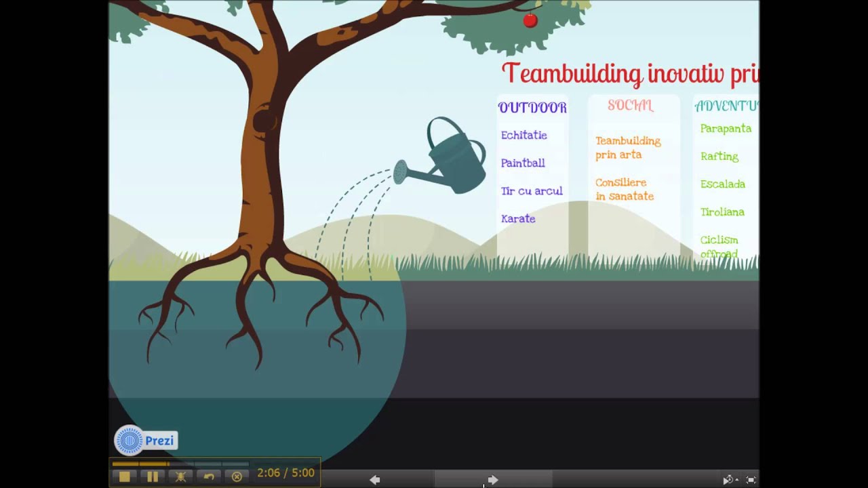The height and width of the screenshot is (488, 868).
Task: Click the recording progress bar
Action: 180,464
